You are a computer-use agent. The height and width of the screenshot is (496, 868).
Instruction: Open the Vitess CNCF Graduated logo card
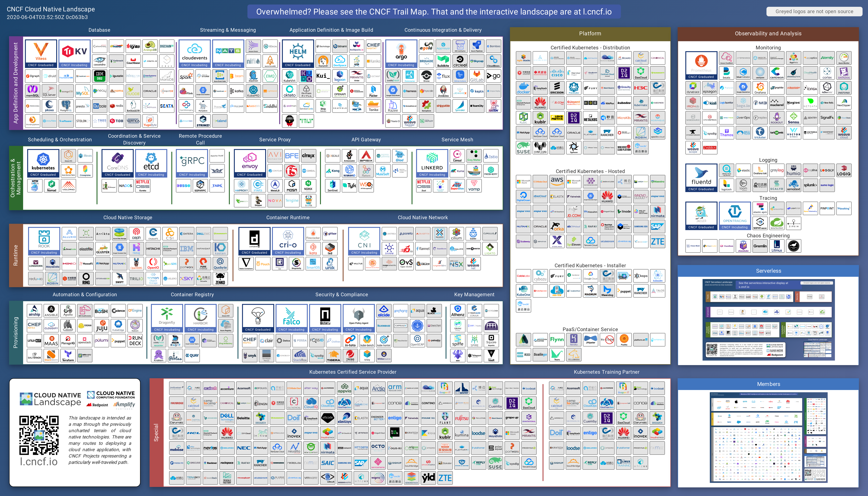click(x=41, y=53)
